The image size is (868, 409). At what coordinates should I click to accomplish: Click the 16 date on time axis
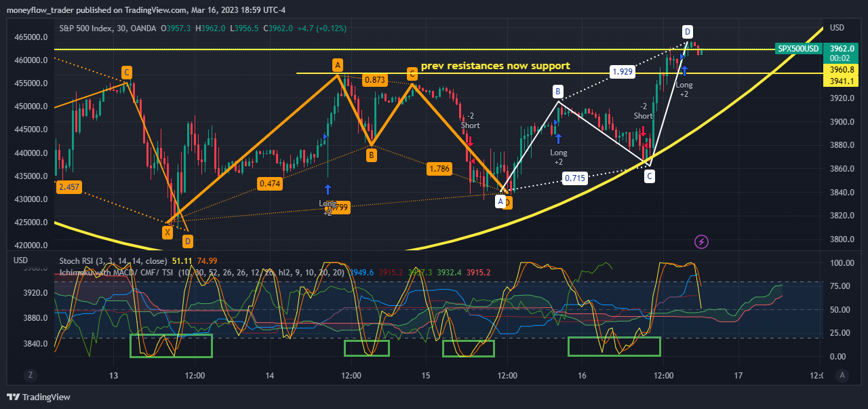(x=582, y=375)
